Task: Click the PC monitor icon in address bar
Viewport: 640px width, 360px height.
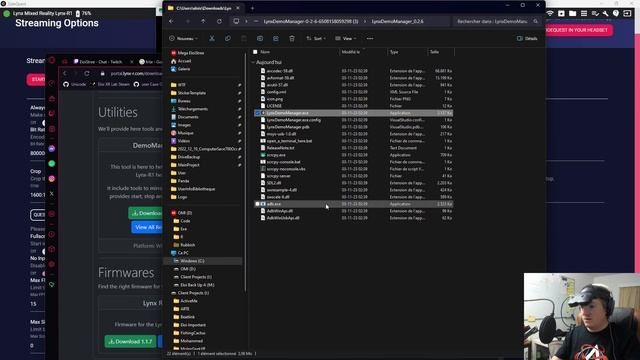Action: tap(236, 21)
